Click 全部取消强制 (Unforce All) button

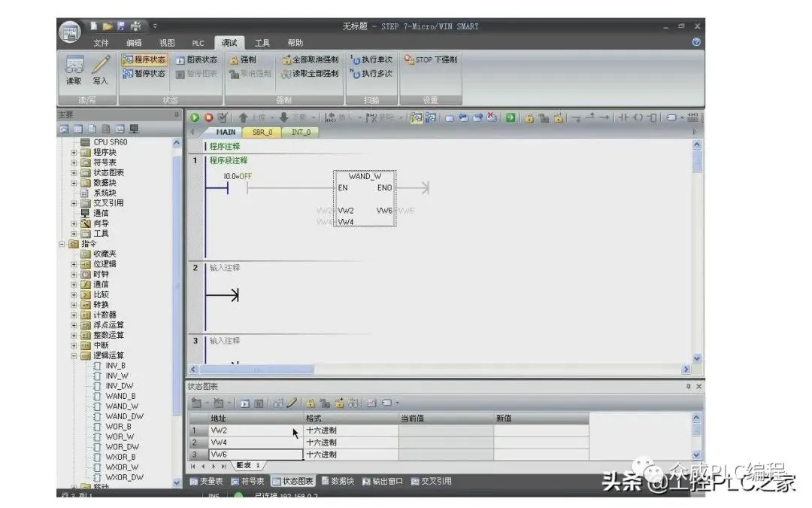(x=311, y=59)
